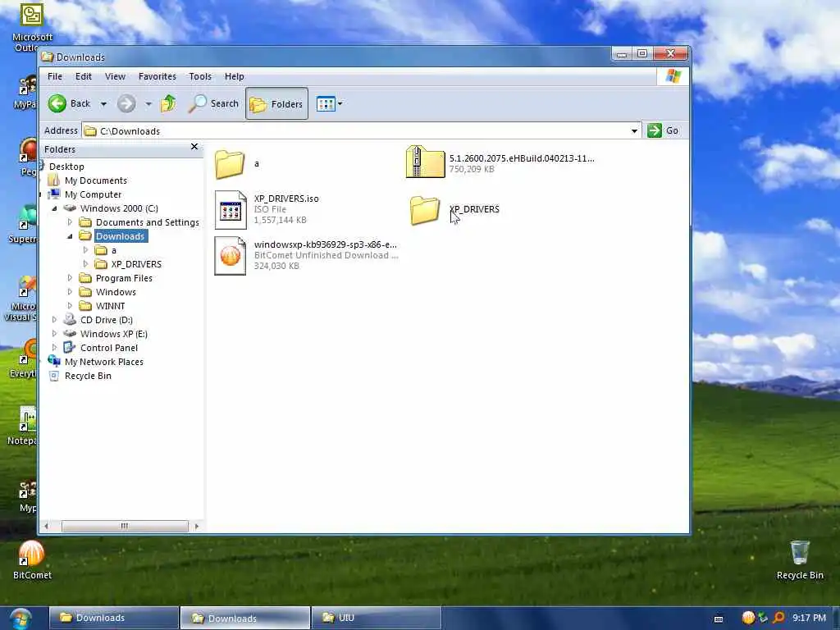Expand the Program Files tree node
Image resolution: width=840 pixels, height=630 pixels.
70,277
